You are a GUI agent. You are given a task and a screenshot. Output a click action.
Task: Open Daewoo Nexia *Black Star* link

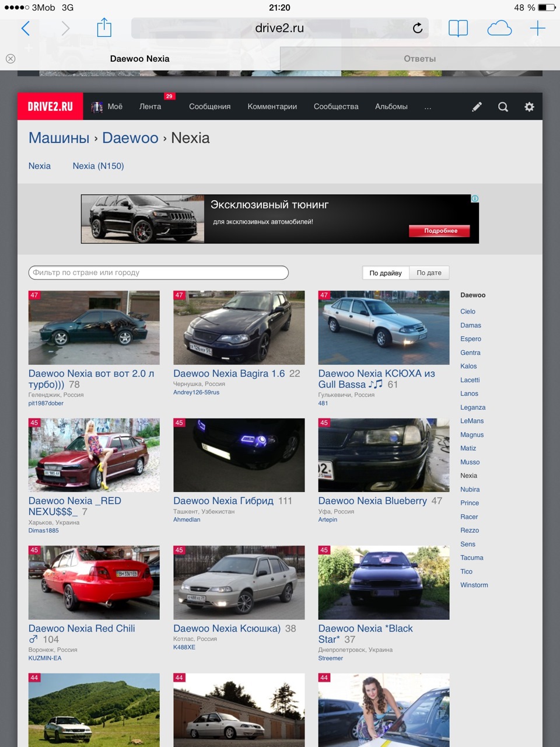point(365,634)
